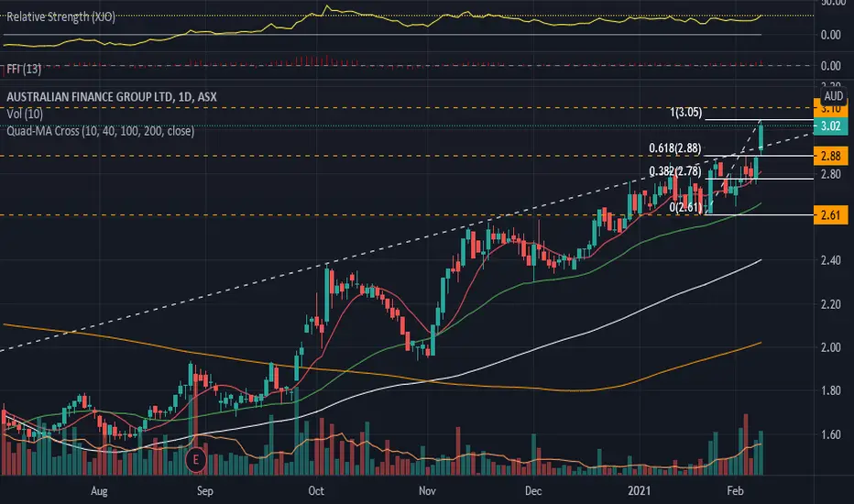Click the AUD currency badge

833,96
